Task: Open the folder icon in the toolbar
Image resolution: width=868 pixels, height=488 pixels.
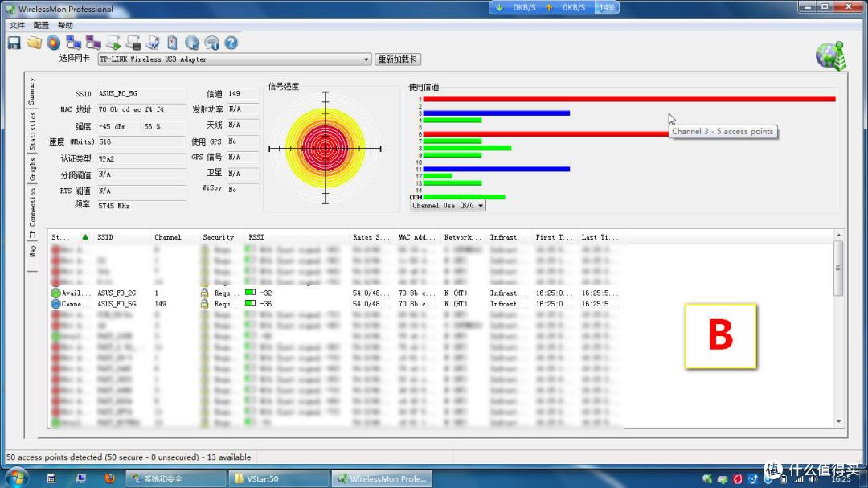Action: (x=35, y=43)
